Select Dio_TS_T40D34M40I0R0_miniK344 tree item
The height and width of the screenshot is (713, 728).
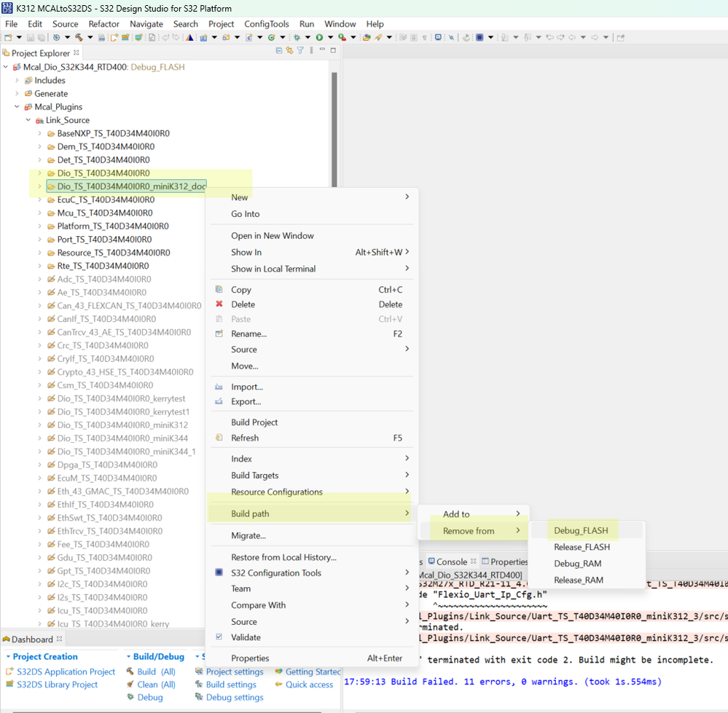[122, 438]
